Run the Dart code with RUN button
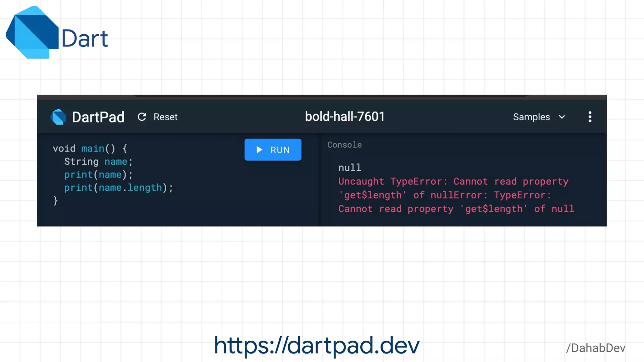This screenshot has width=644, height=362. coord(273,150)
